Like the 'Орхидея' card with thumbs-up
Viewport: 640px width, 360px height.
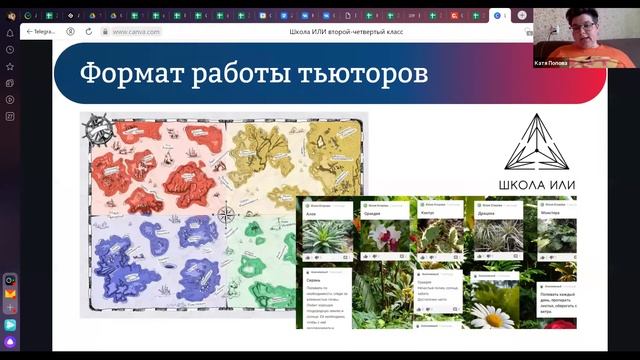(x=366, y=256)
